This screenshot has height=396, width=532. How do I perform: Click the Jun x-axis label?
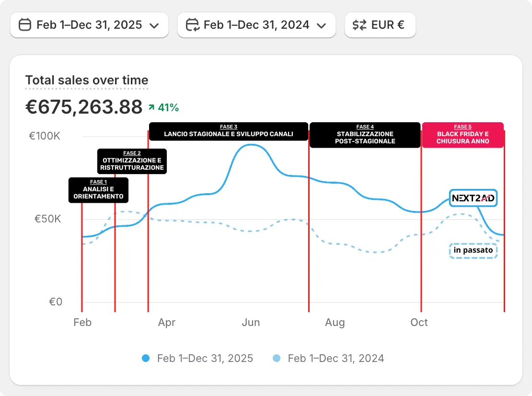pos(251,322)
